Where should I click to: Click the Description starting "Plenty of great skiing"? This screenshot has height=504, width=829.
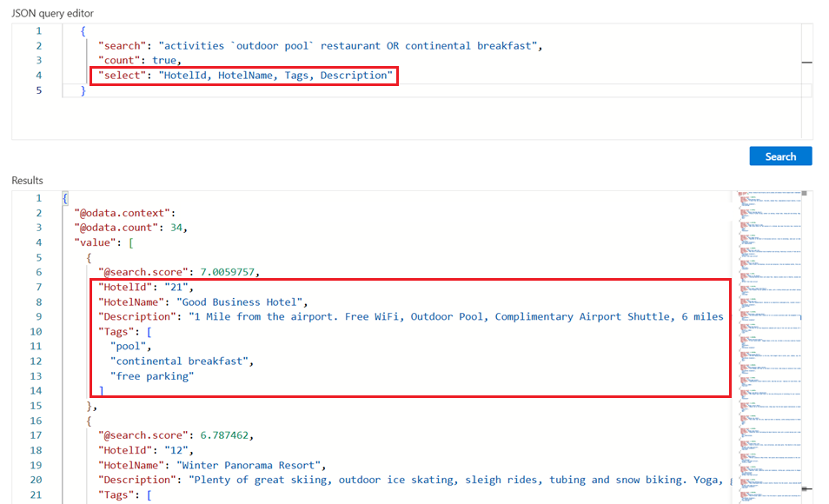[x=459, y=480]
